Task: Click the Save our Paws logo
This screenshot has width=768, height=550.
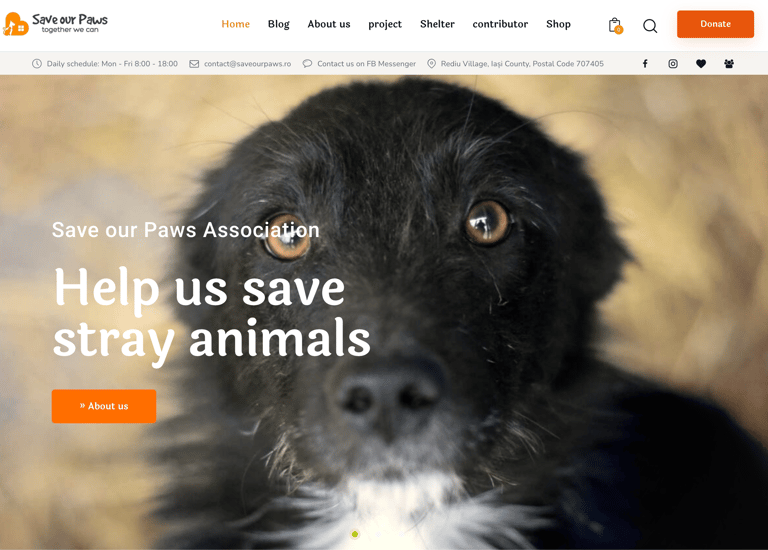Action: 55,24
